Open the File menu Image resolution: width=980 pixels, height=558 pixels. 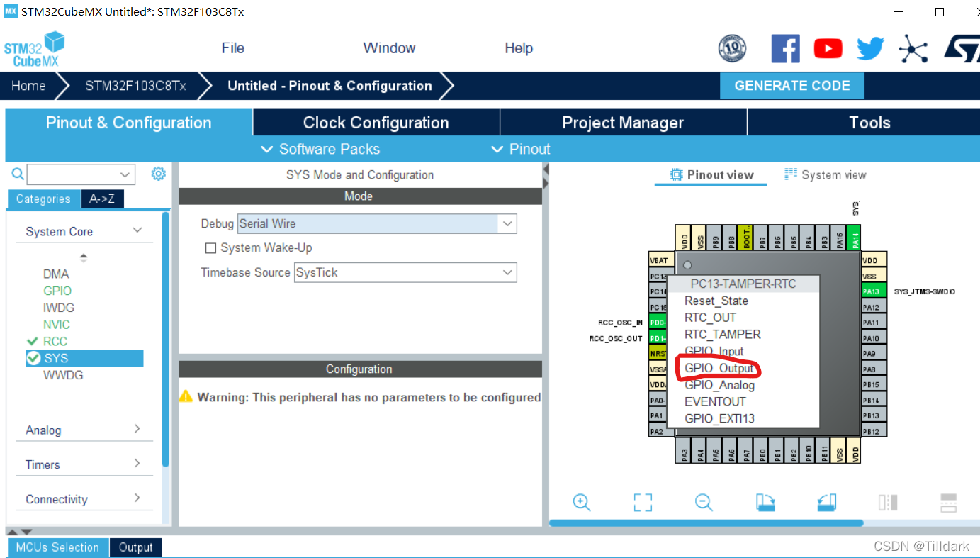point(232,48)
